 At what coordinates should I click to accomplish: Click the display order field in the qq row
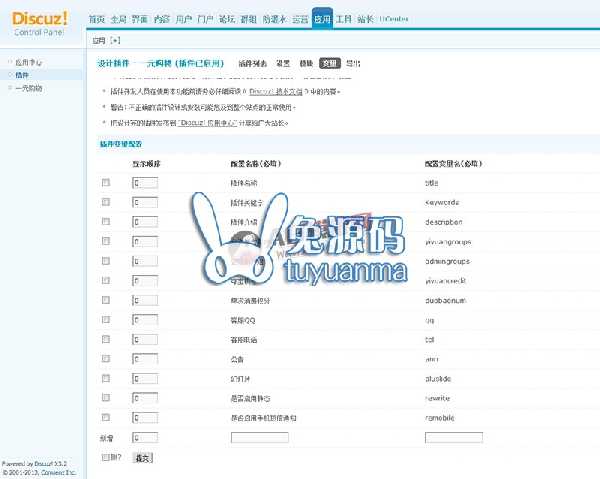(145, 320)
